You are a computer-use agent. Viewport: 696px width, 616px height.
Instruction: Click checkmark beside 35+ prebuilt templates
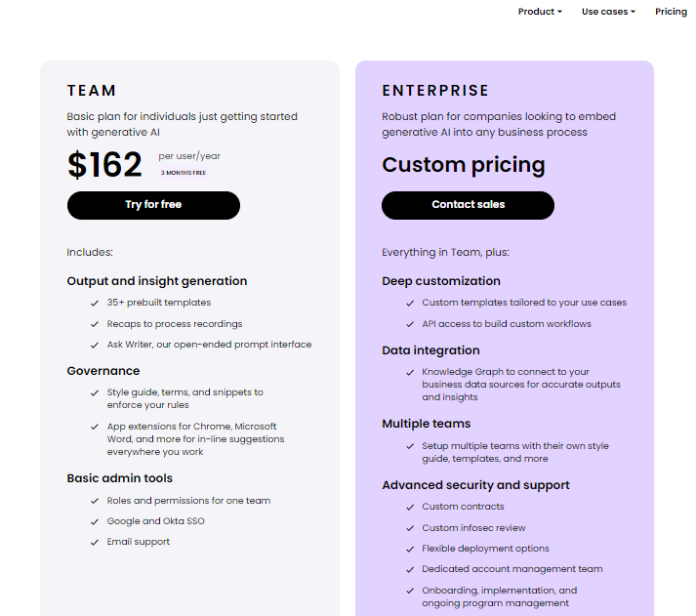coord(95,304)
